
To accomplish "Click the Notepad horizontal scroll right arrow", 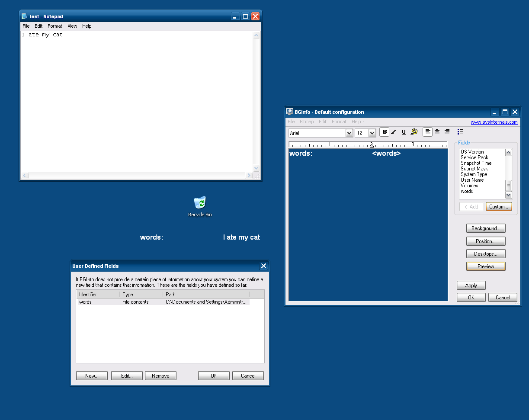I will [x=249, y=176].
